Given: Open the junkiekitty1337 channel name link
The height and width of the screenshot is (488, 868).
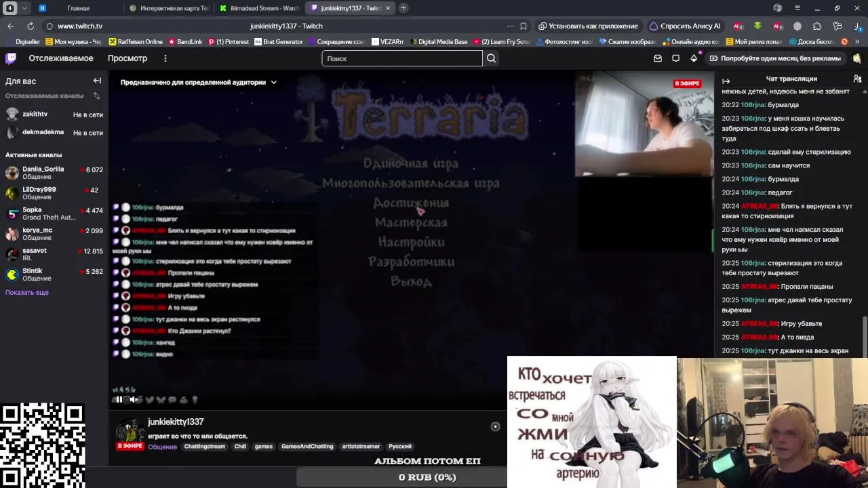Looking at the screenshot, I should [x=176, y=422].
